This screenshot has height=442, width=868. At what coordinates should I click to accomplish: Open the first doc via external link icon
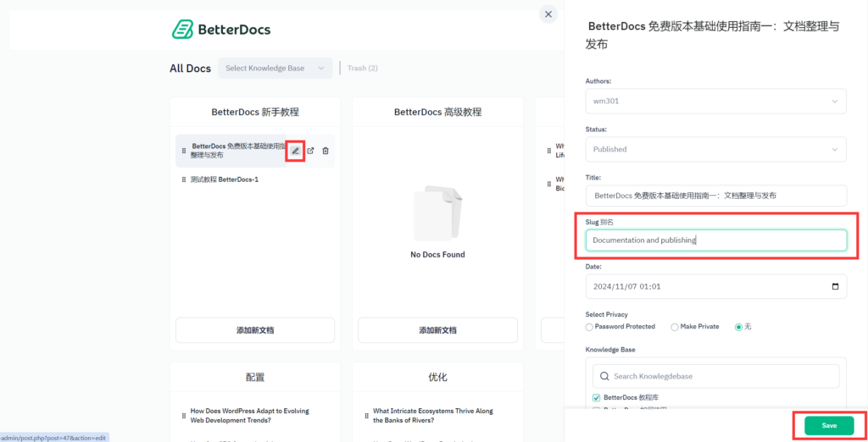coord(310,151)
